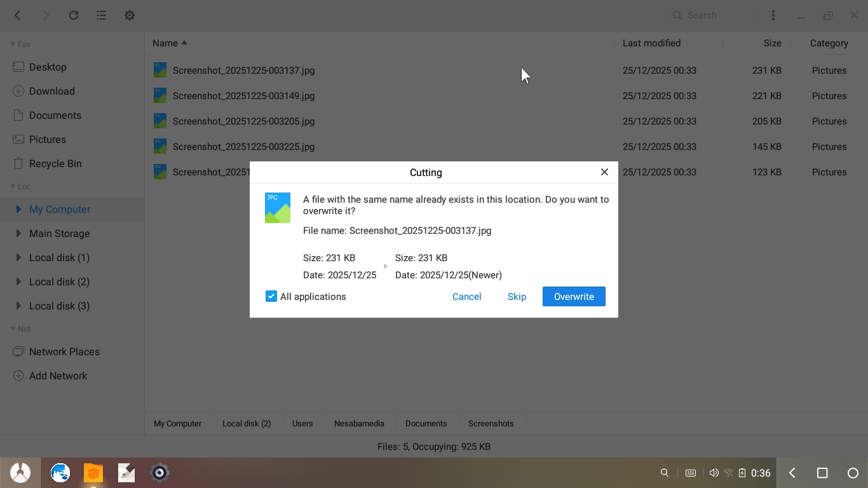Select the Screenshots breadcrumb segment
Image resolution: width=868 pixels, height=488 pixels.
click(491, 423)
